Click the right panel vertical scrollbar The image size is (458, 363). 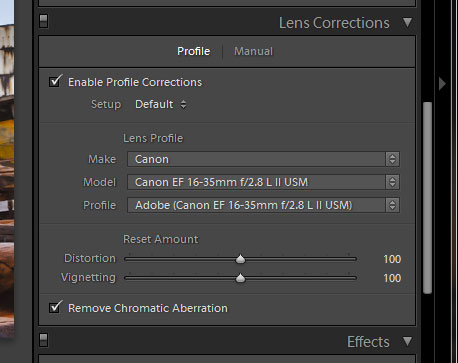click(427, 198)
